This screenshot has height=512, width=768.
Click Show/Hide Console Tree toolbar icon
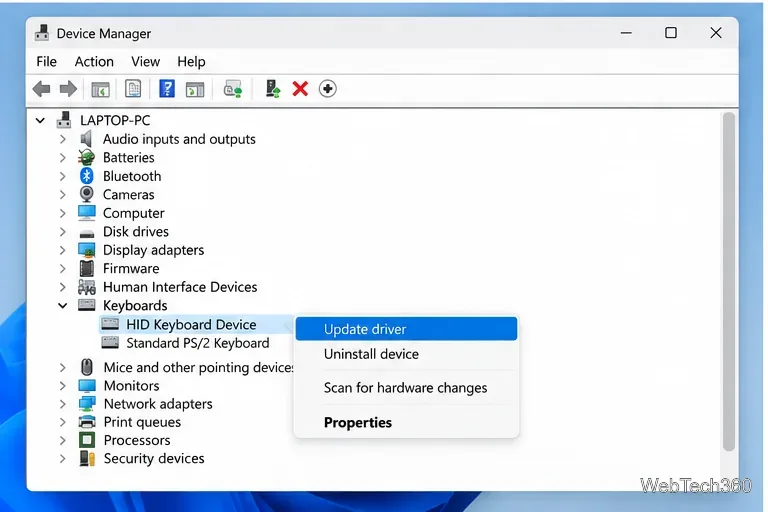coord(100,89)
